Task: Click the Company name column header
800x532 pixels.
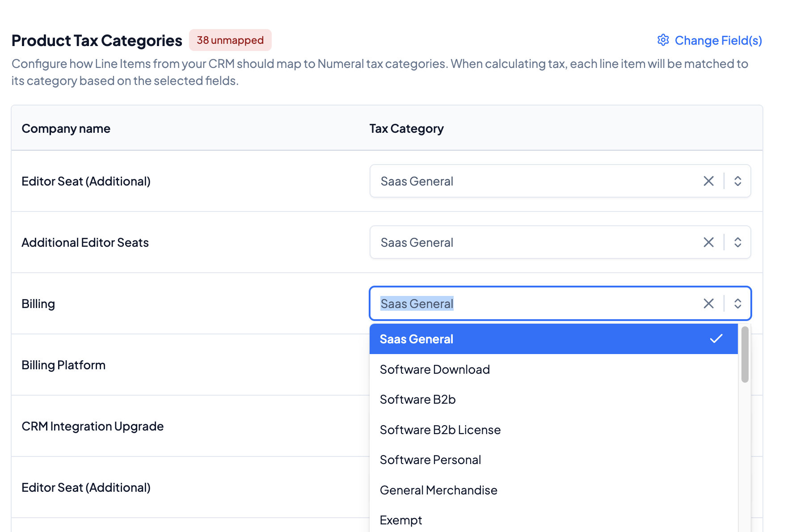Action: [66, 129]
